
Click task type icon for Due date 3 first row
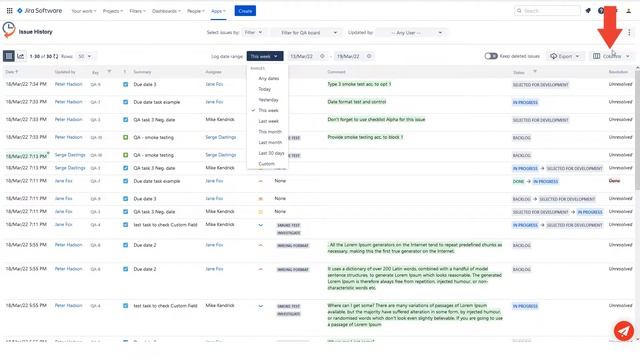[x=125, y=84]
